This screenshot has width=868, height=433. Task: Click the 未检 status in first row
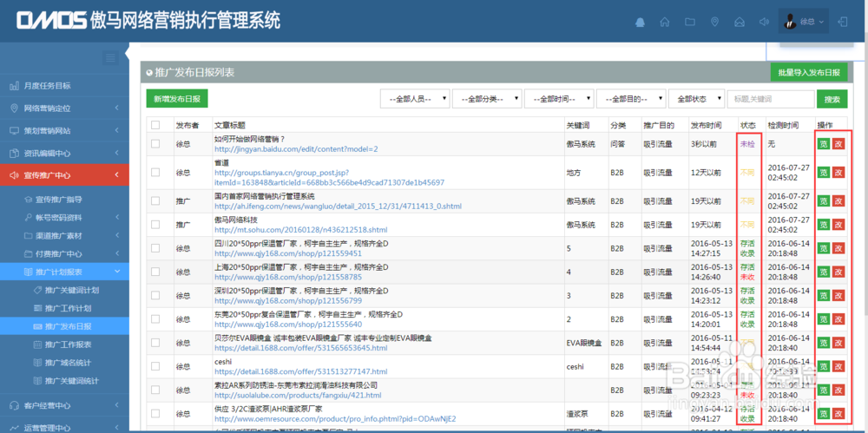click(747, 144)
